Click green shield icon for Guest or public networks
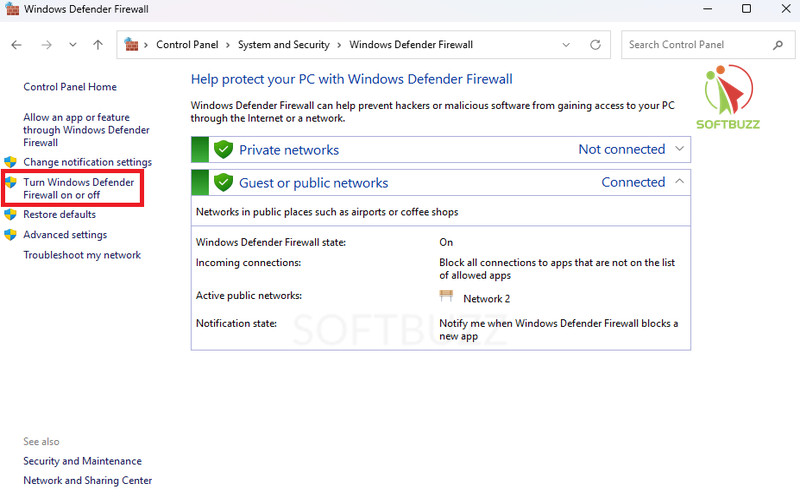 click(223, 182)
